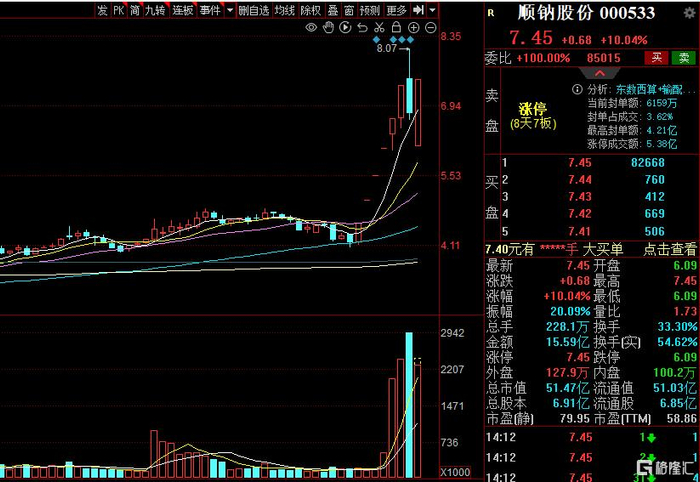700x482 pixels.
Task: Open the 除权 adjustment option
Action: [x=311, y=10]
